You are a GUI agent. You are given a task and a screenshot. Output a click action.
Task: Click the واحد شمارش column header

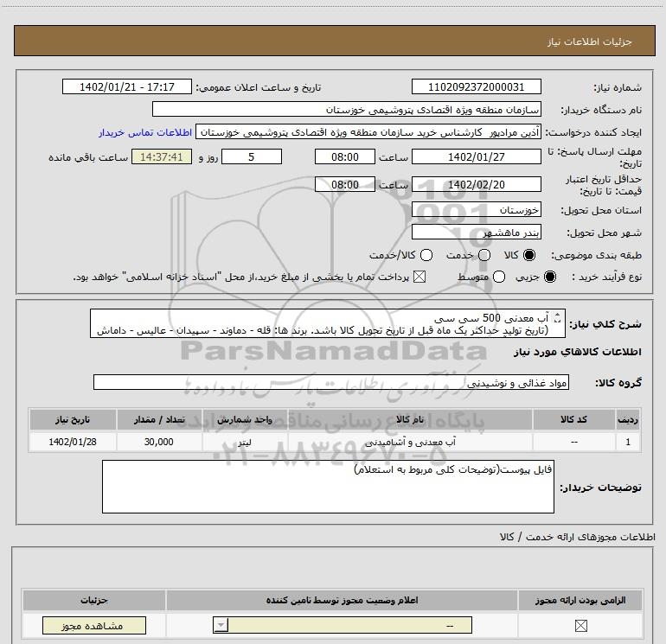coord(245,419)
